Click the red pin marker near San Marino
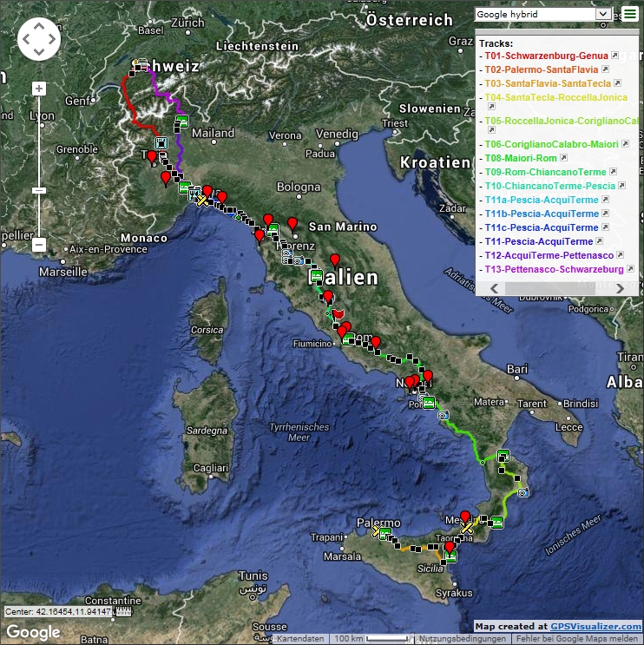Image resolution: width=644 pixels, height=645 pixels. [x=292, y=223]
